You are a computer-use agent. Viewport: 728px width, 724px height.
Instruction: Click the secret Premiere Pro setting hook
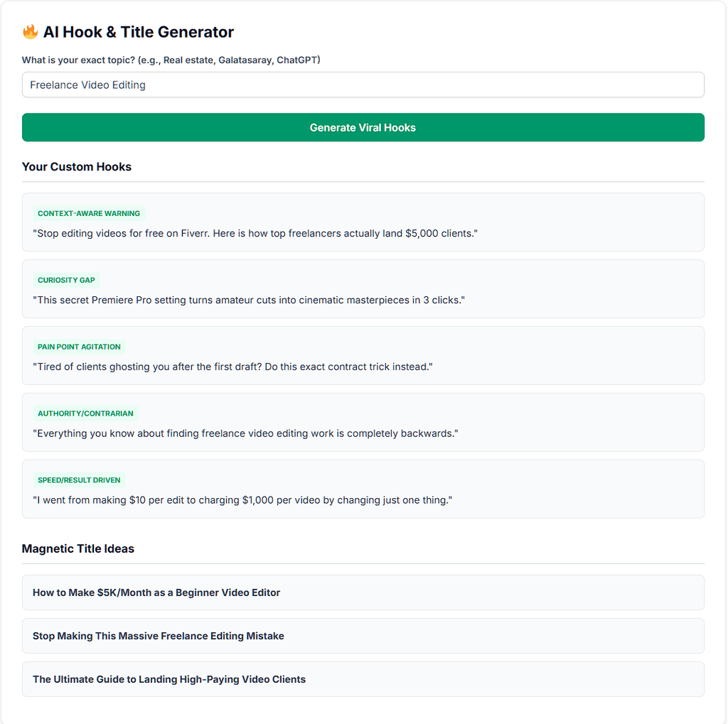tap(249, 301)
